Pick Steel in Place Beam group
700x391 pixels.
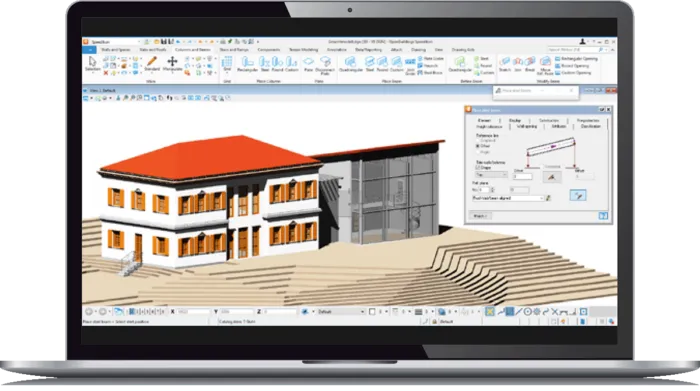point(370,63)
